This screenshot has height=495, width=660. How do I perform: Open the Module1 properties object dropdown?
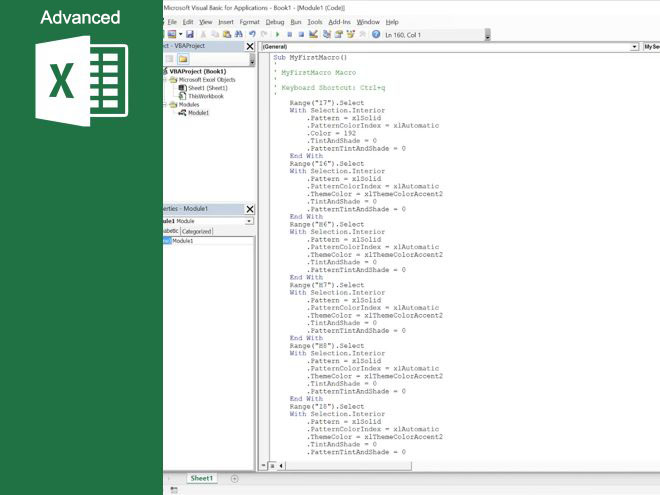coord(249,221)
